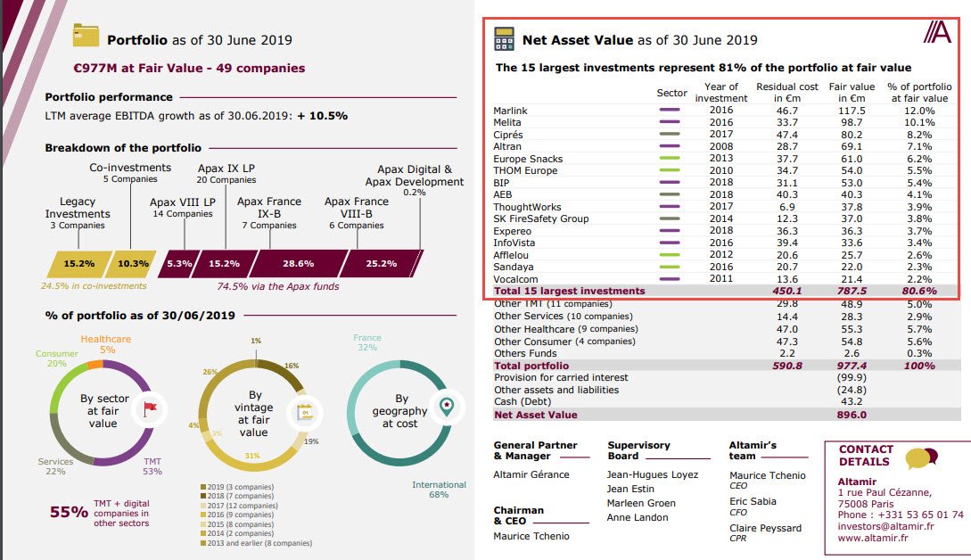Click the BIP row name
The height and width of the screenshot is (560, 971).
click(x=502, y=184)
